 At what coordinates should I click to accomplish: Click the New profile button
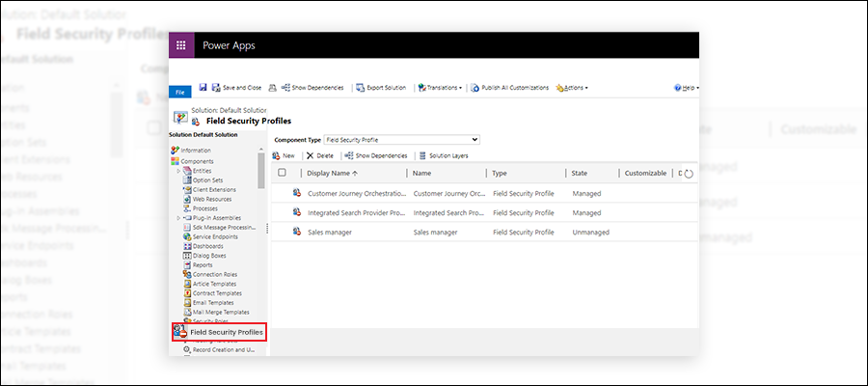pos(284,155)
